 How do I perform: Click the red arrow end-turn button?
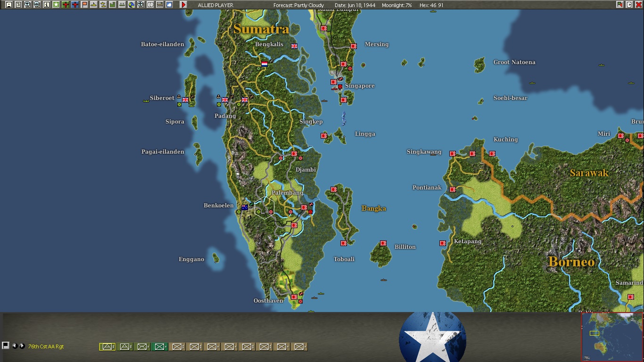point(183,5)
